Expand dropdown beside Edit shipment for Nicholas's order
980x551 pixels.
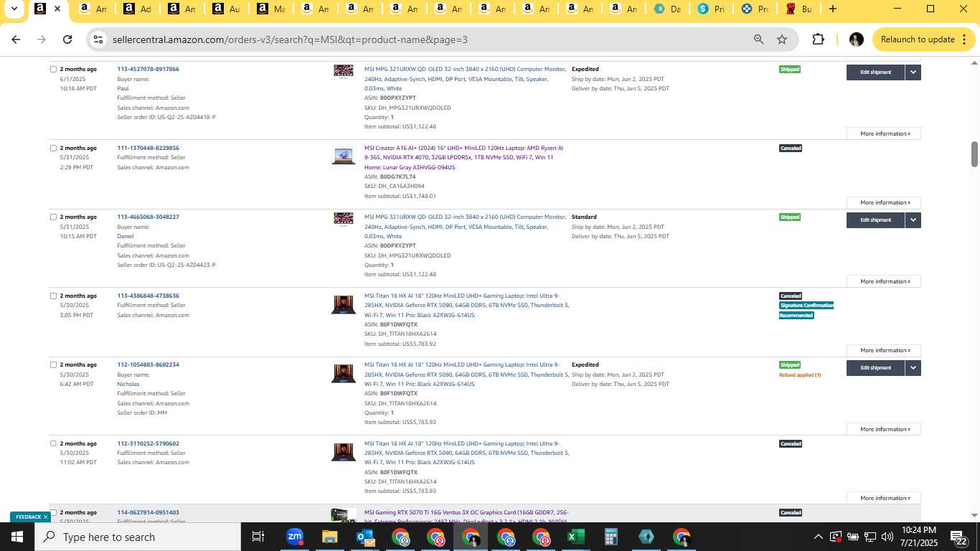click(x=913, y=368)
